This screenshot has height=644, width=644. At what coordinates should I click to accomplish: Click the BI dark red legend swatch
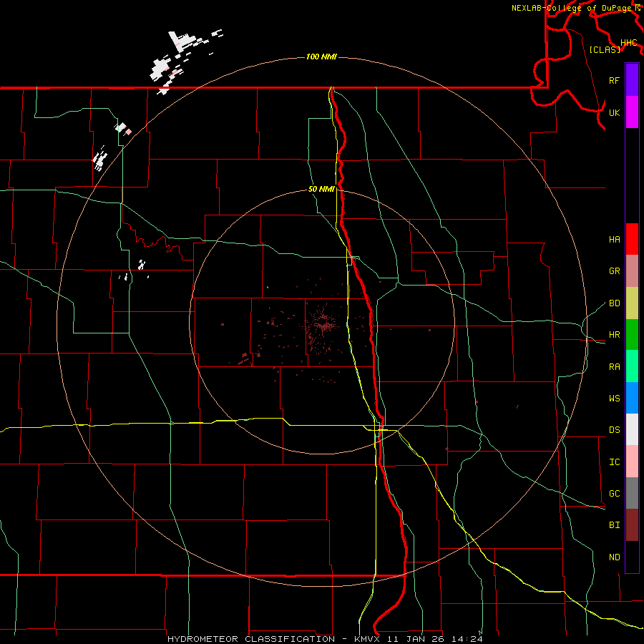tap(632, 525)
